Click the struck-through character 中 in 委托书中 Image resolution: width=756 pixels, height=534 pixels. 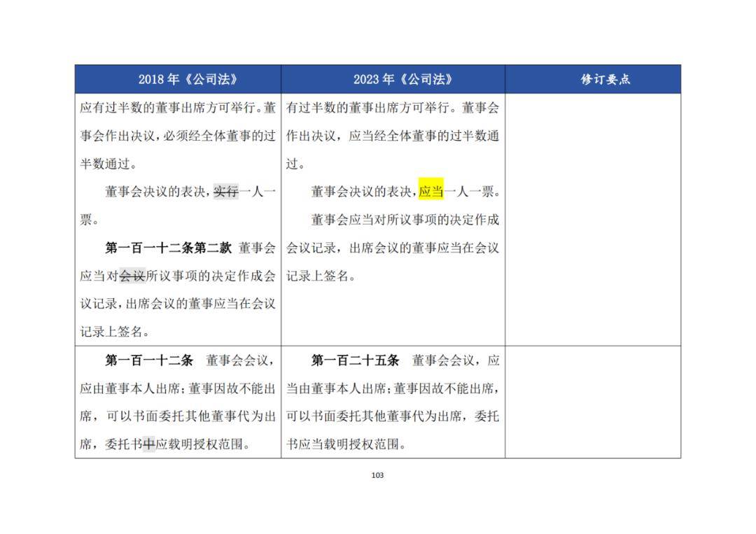[149, 444]
